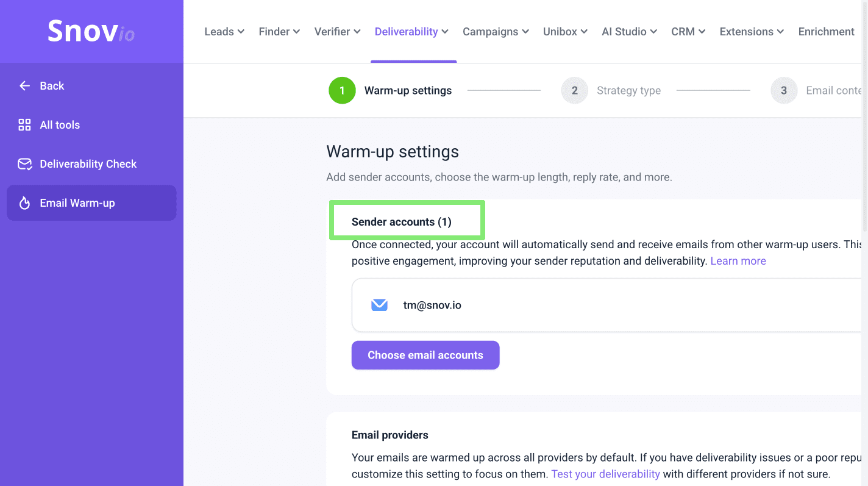Click the Email Warm-up flame icon
Viewport: 868px width, 486px height.
click(24, 203)
